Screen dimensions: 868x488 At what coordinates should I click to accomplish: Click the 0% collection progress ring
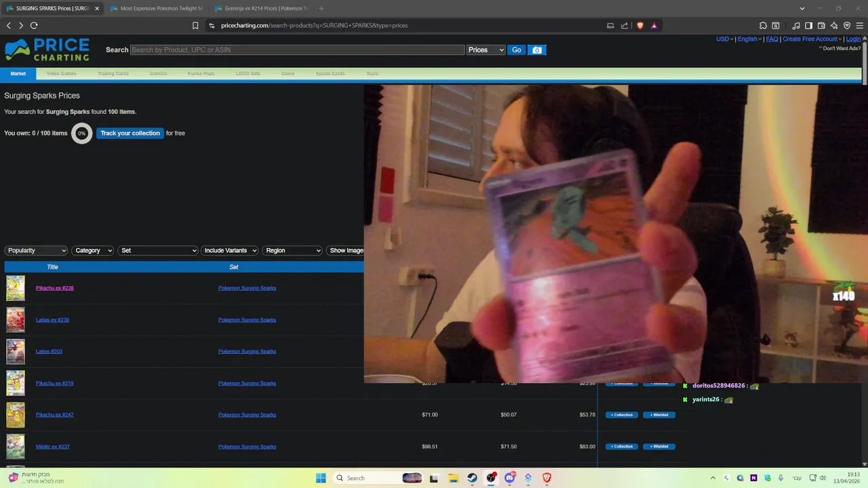click(81, 133)
